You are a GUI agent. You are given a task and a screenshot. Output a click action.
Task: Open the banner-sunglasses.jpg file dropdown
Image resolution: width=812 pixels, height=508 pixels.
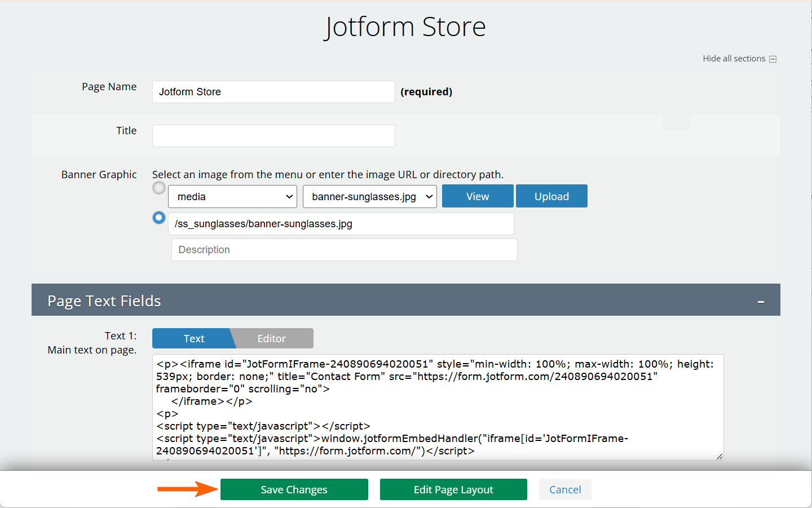tap(370, 197)
